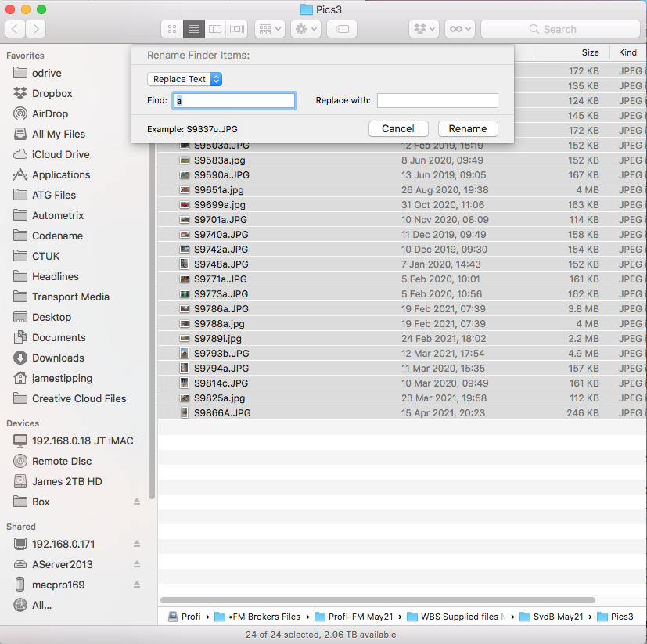This screenshot has width=647, height=644.
Task: Go back with the back arrow
Action: pos(15,29)
